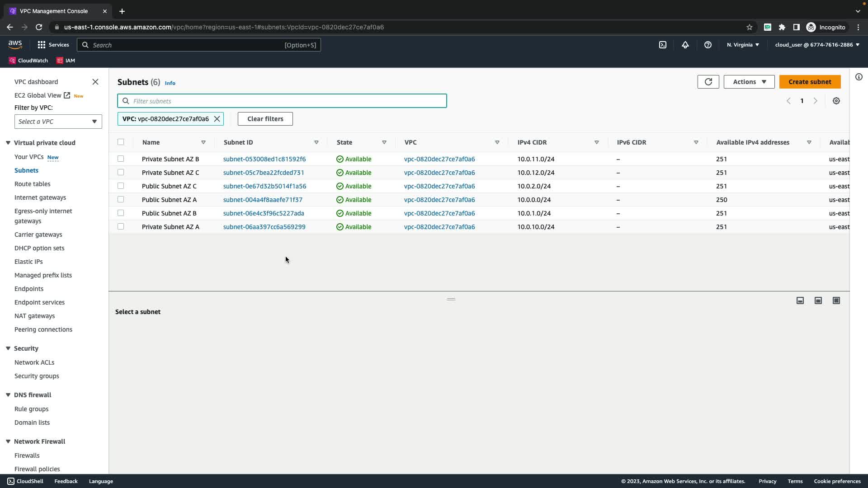This screenshot has height=488, width=868.
Task: Check the Public Subnet AZ A row
Action: click(121, 199)
